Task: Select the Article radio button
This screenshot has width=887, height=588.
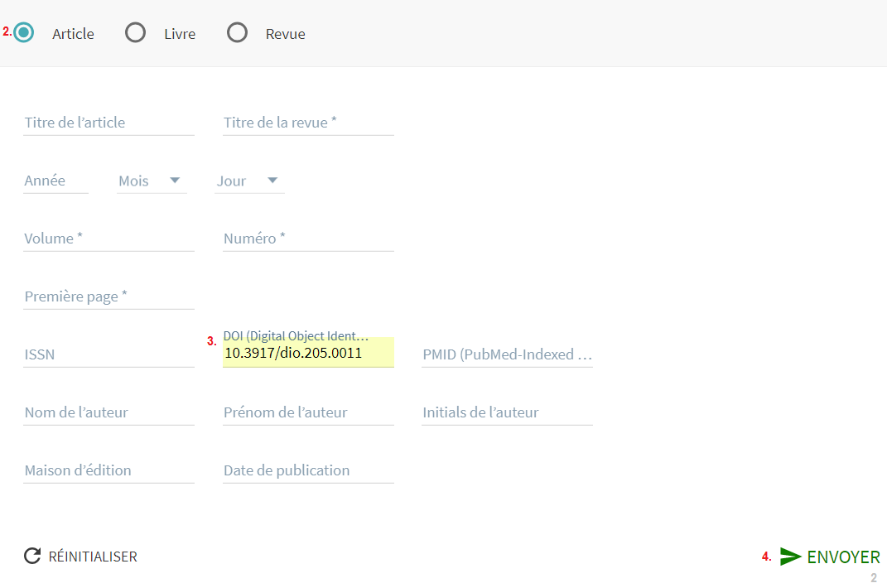Action: (x=24, y=33)
